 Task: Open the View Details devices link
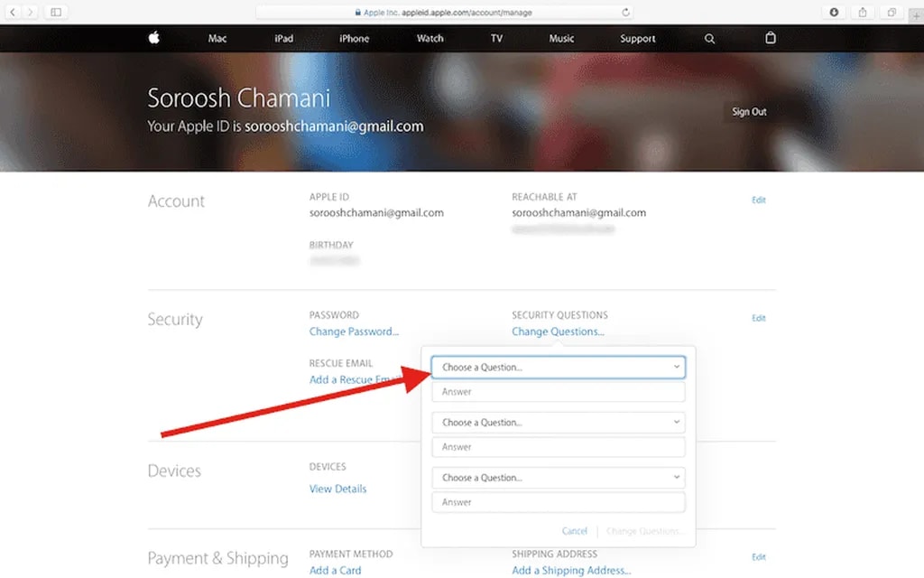coord(337,489)
